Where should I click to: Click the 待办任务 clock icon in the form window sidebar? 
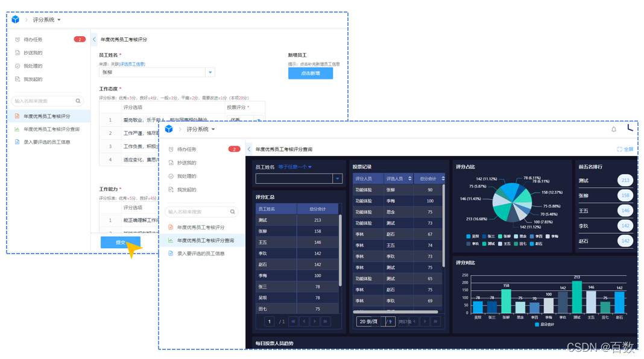coord(17,39)
